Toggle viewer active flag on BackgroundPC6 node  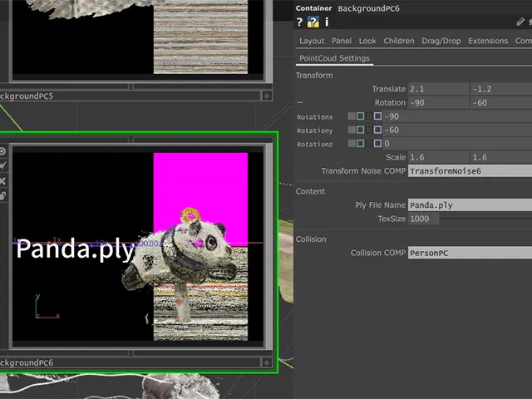point(3,151)
